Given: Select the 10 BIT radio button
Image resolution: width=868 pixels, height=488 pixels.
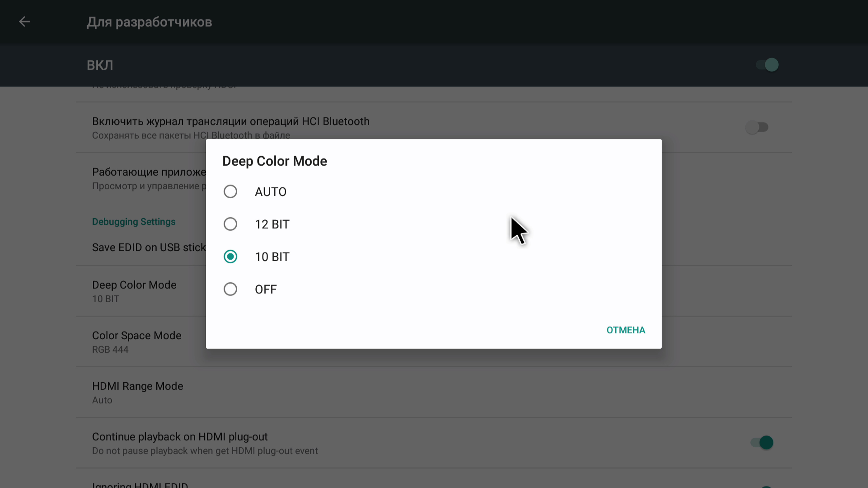Looking at the screenshot, I should point(230,257).
